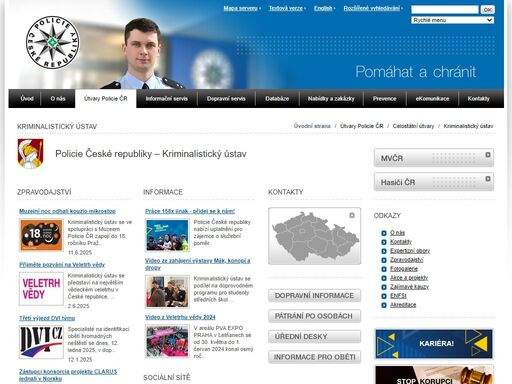Switch to the English version link
Screen dimensions: 512x384
coord(323,8)
